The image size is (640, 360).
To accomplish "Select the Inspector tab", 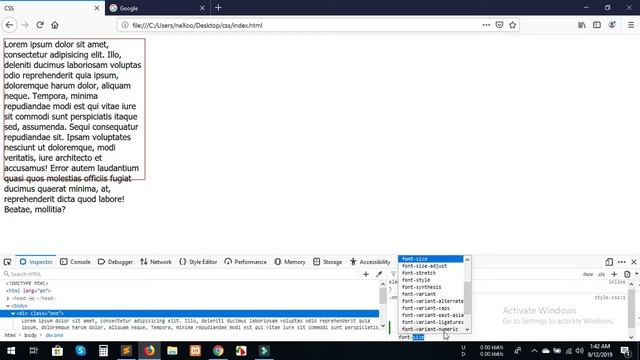I will (x=36, y=262).
